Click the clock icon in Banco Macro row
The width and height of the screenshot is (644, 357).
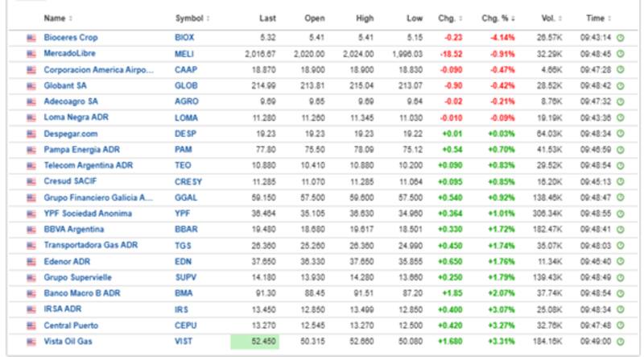619,294
